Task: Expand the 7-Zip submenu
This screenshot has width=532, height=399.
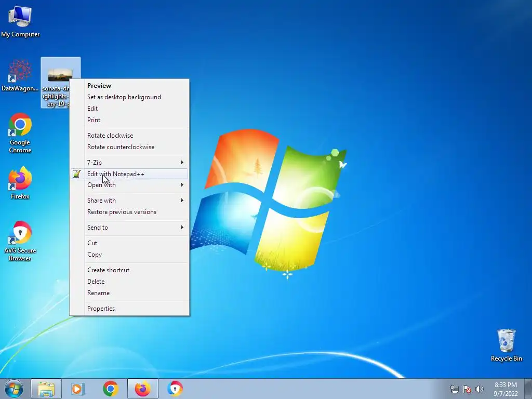Action: point(129,163)
